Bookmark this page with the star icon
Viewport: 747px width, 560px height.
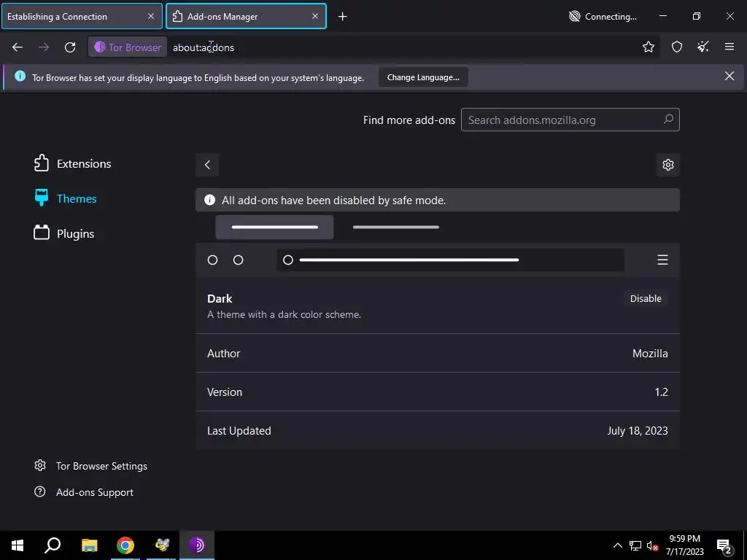point(649,47)
